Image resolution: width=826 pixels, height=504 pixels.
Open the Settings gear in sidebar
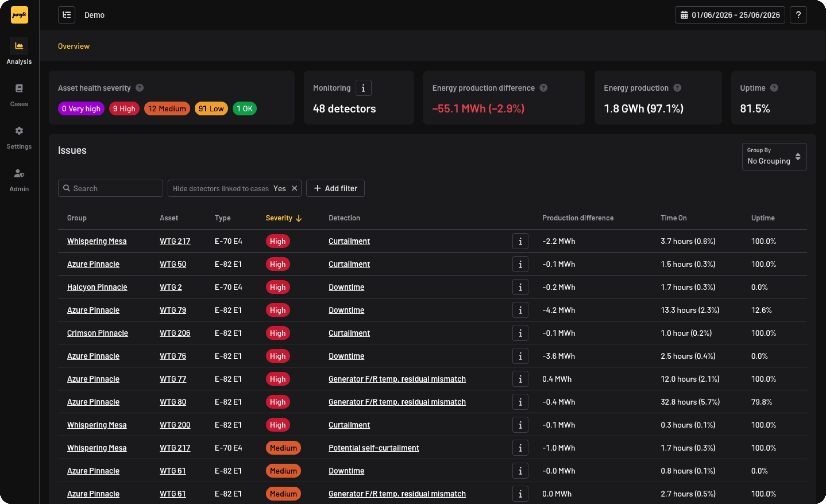click(19, 131)
